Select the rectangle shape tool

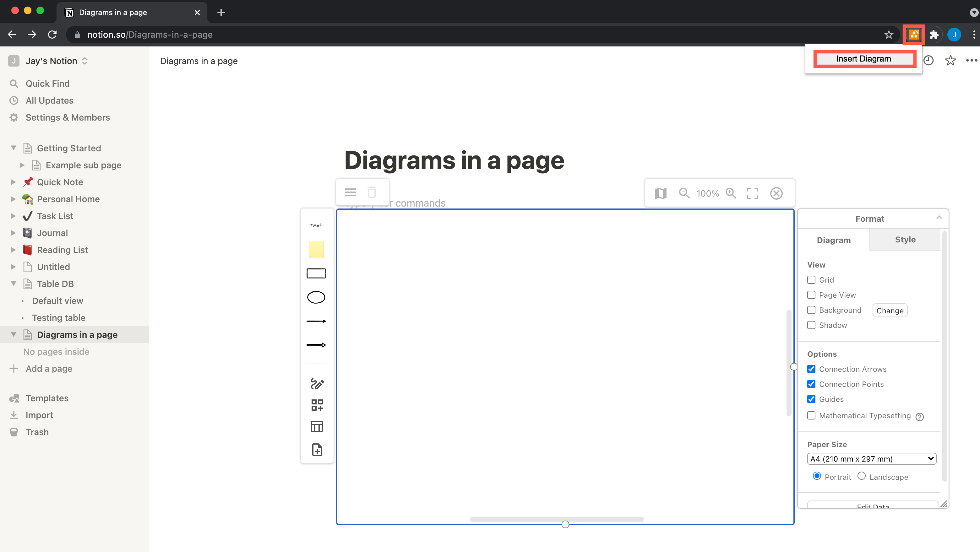(316, 273)
